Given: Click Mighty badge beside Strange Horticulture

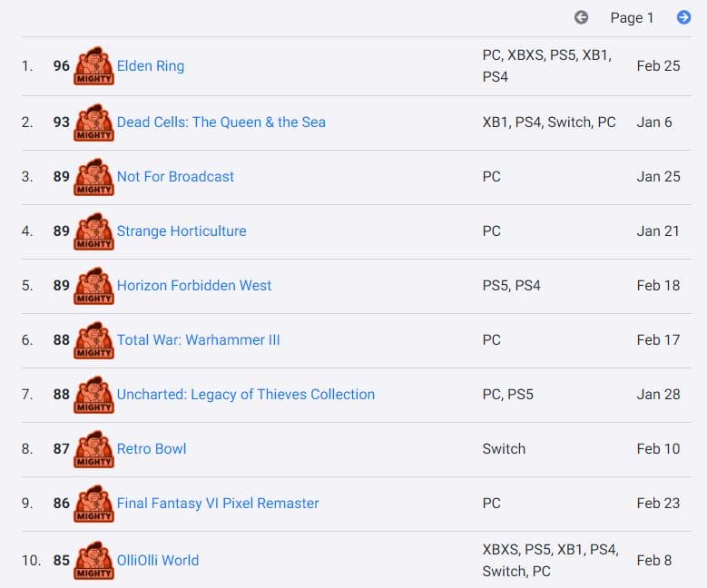Looking at the screenshot, I should pos(93,231).
